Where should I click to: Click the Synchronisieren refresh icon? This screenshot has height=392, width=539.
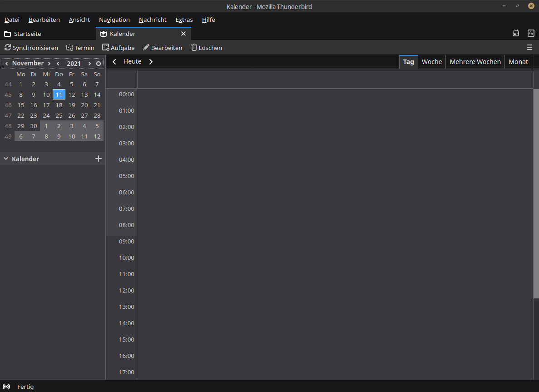(x=8, y=48)
